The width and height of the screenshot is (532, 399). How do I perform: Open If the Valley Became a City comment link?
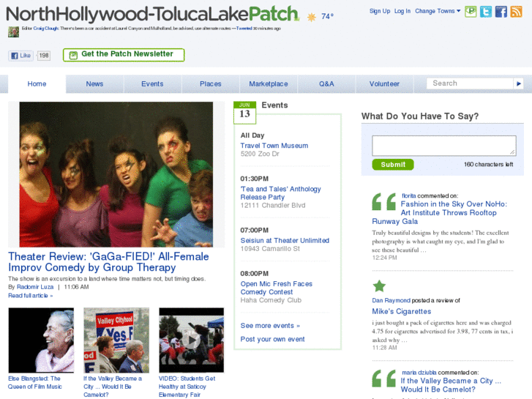(451, 385)
